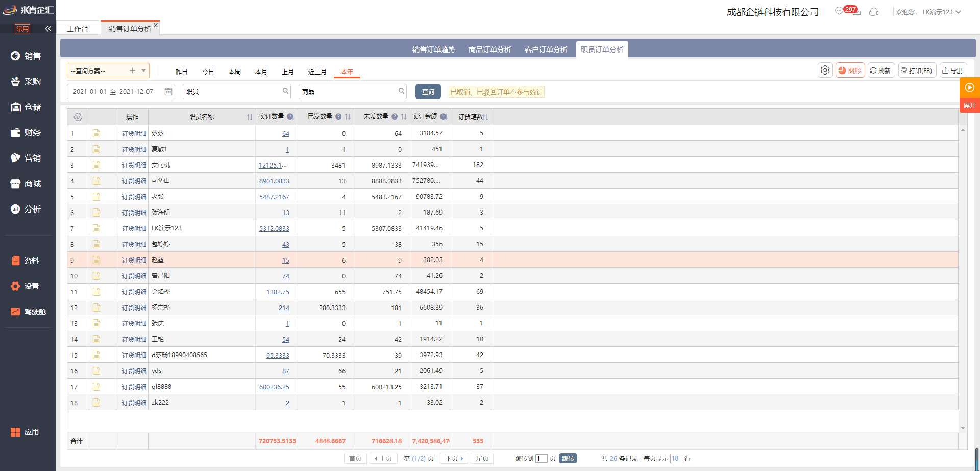
Task: Open the date range calendar icon
Action: click(168, 91)
